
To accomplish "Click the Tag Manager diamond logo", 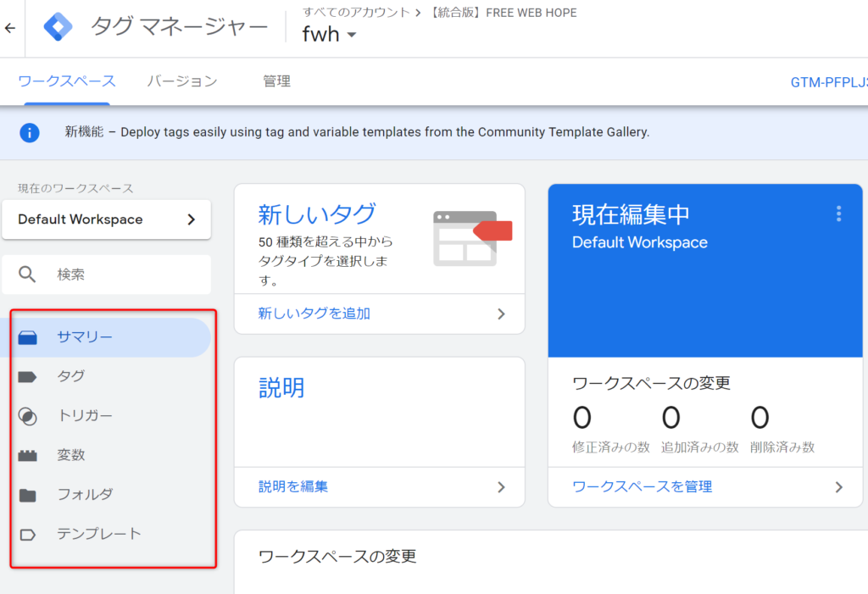I will (58, 26).
